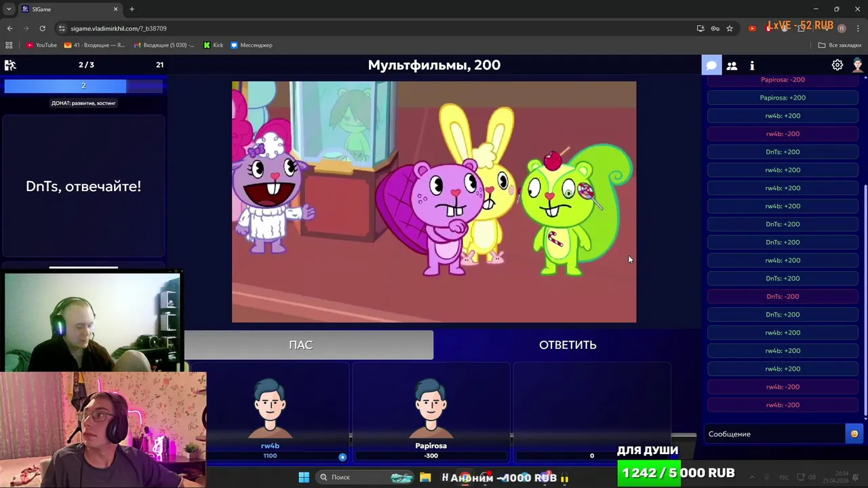Open the game settings gear

(837, 65)
